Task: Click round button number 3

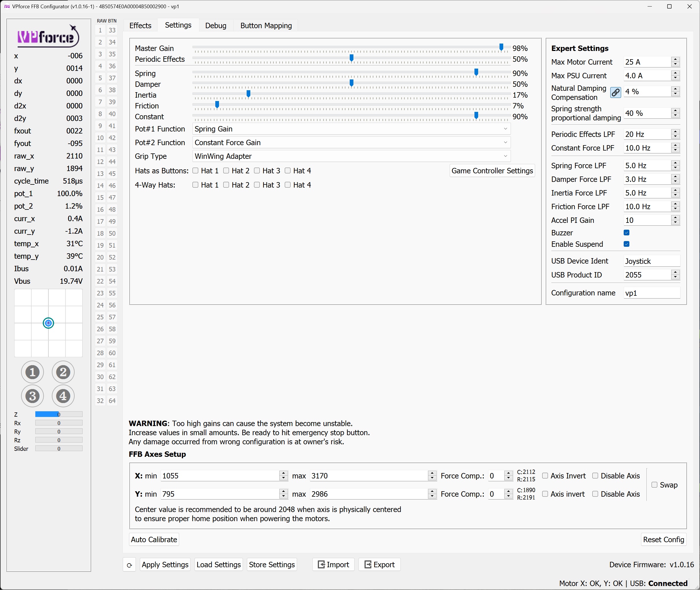Action: pos(32,396)
